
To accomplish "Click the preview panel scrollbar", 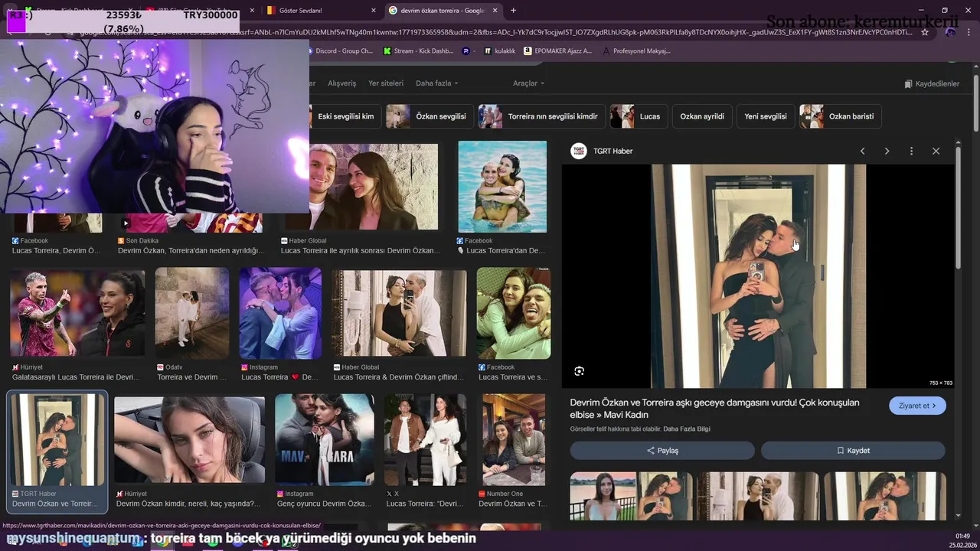I will click(x=958, y=207).
